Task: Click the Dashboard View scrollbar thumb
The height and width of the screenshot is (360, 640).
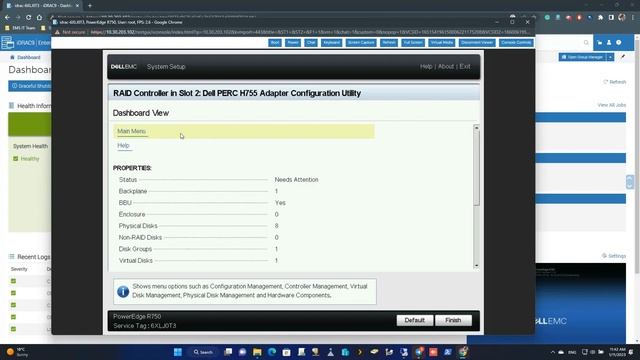Action: pyautogui.click(x=476, y=168)
